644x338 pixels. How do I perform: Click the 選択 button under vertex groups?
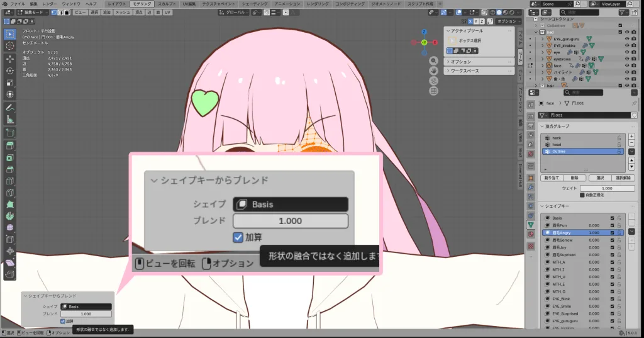click(600, 178)
